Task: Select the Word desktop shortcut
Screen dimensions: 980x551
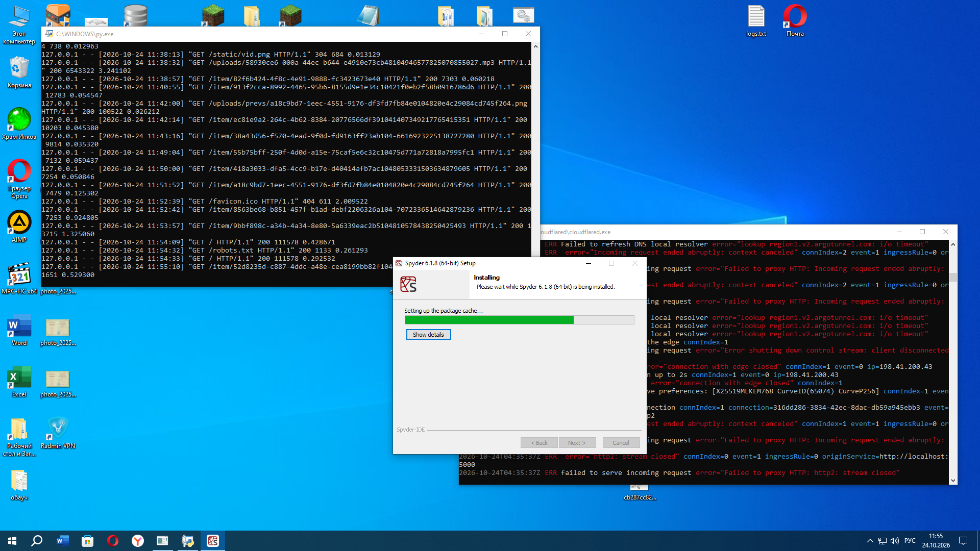Action: coord(19,330)
